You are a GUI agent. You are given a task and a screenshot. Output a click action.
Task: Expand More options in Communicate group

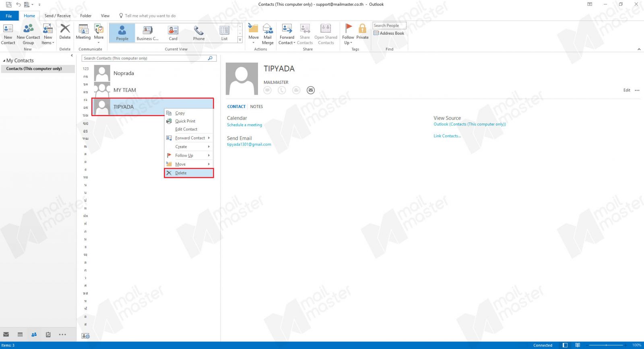point(99,33)
